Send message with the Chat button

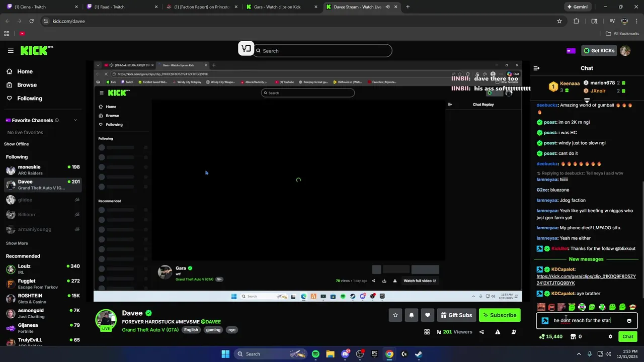click(x=627, y=336)
